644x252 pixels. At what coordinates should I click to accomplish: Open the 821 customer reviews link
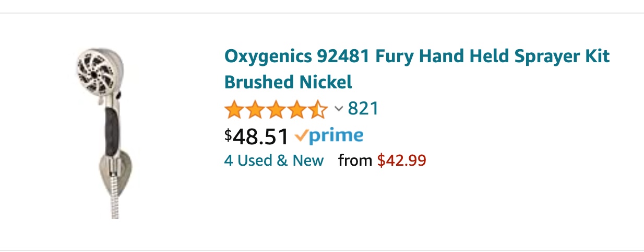click(x=363, y=109)
